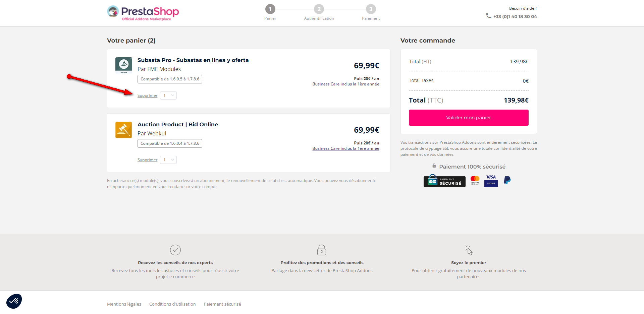Remove Subasta Pro with Supprimer link

147,96
